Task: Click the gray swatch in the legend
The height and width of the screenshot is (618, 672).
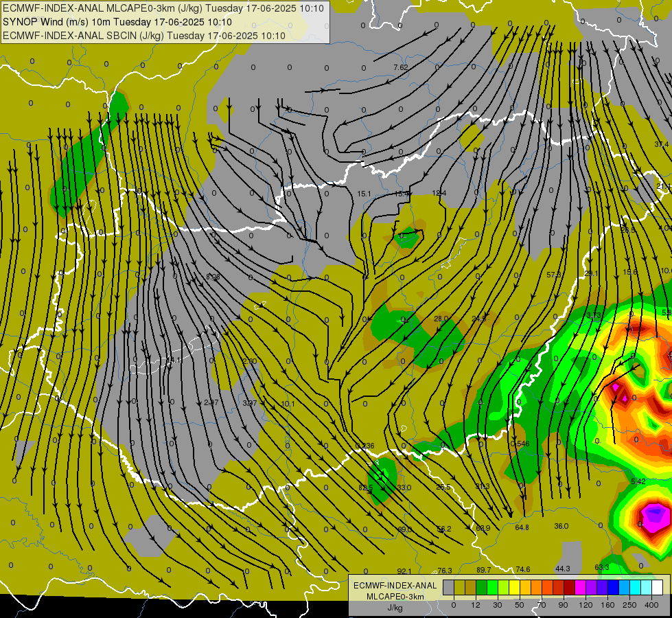Action: tap(449, 587)
